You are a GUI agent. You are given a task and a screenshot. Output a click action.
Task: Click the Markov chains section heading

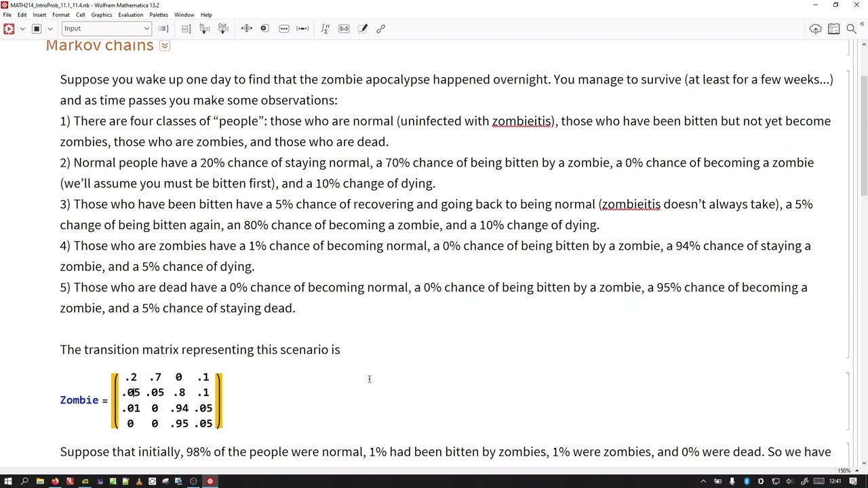tap(100, 45)
